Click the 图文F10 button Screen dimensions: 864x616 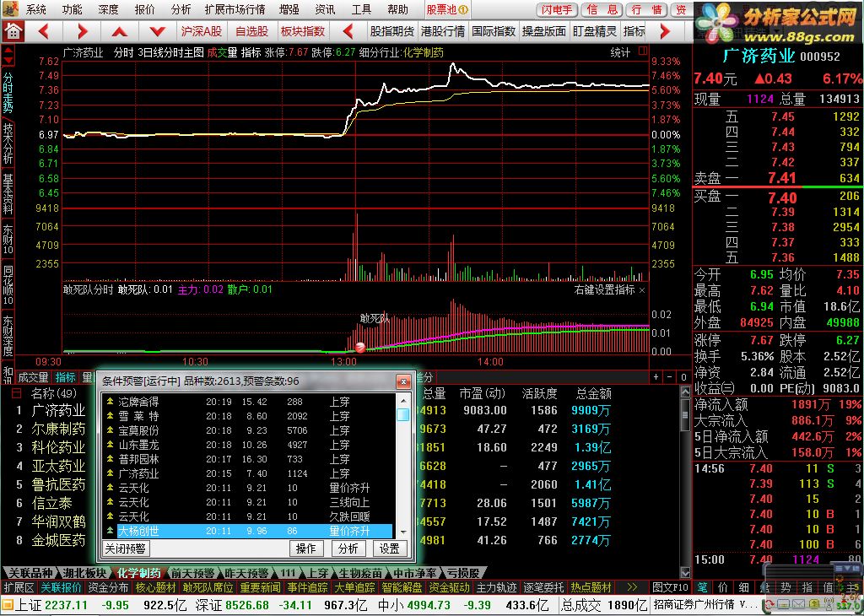click(x=670, y=587)
